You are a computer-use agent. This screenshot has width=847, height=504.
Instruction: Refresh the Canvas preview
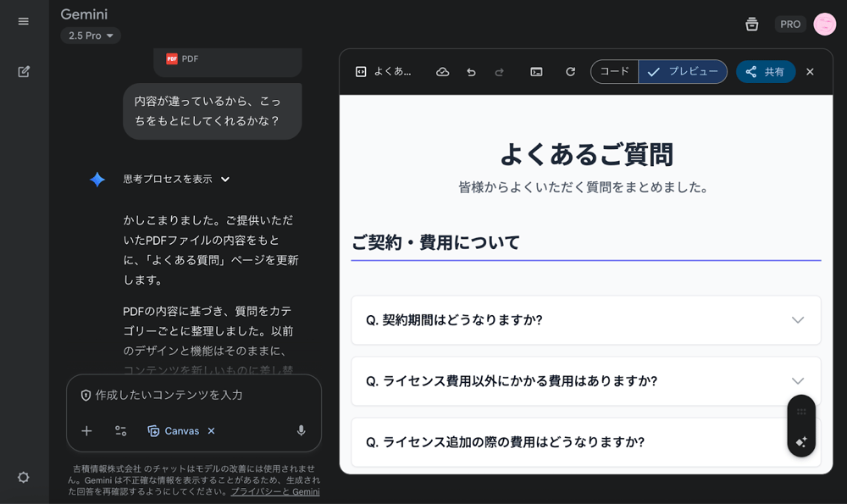pos(570,72)
